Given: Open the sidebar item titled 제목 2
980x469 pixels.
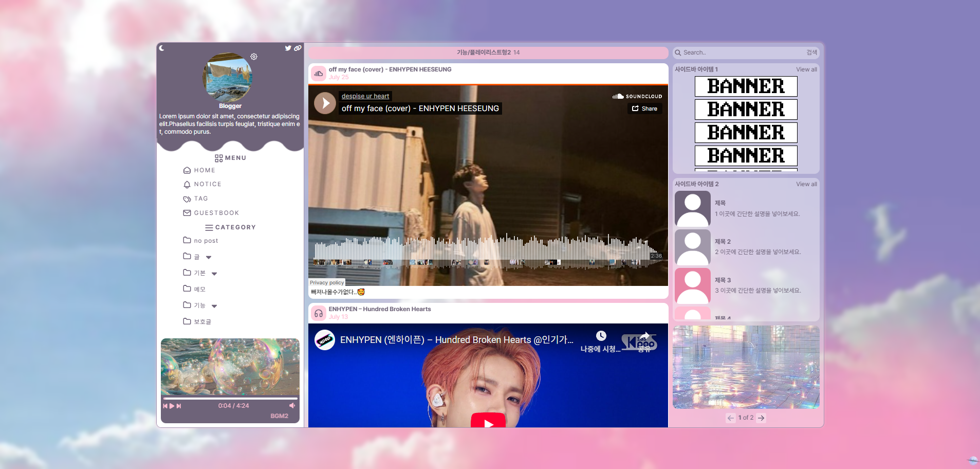Looking at the screenshot, I should (723, 242).
